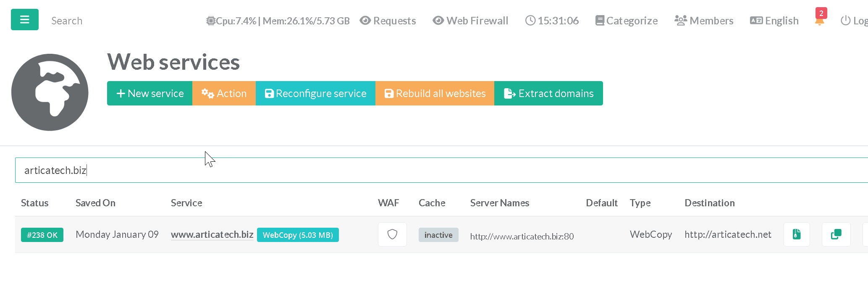This screenshot has width=868, height=284.
Task: Click the WAF shield icon for www.articatech.biz
Action: [x=392, y=234]
